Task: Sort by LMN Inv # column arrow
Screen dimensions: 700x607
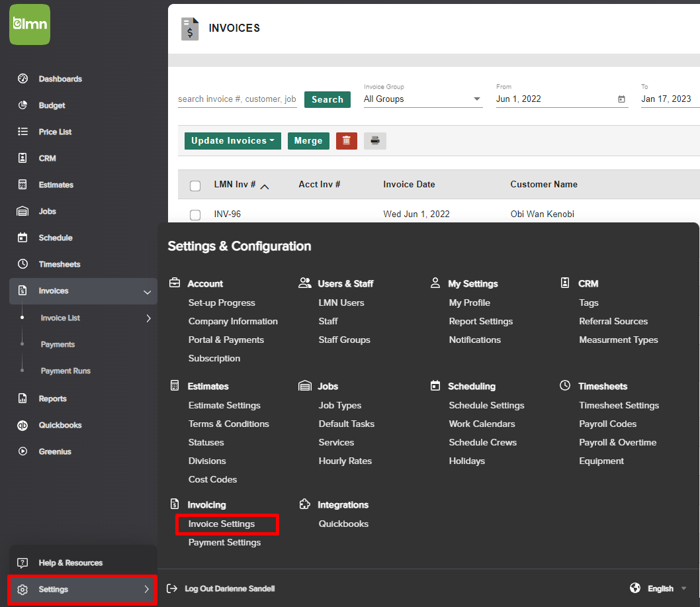Action: (x=265, y=187)
